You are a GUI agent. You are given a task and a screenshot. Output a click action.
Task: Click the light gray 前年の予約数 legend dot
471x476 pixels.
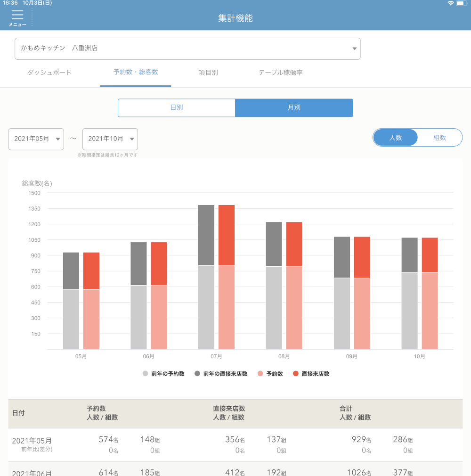(145, 374)
